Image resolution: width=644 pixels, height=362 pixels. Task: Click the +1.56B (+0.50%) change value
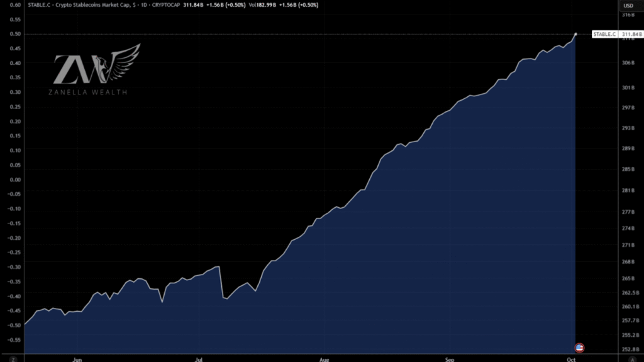point(229,5)
